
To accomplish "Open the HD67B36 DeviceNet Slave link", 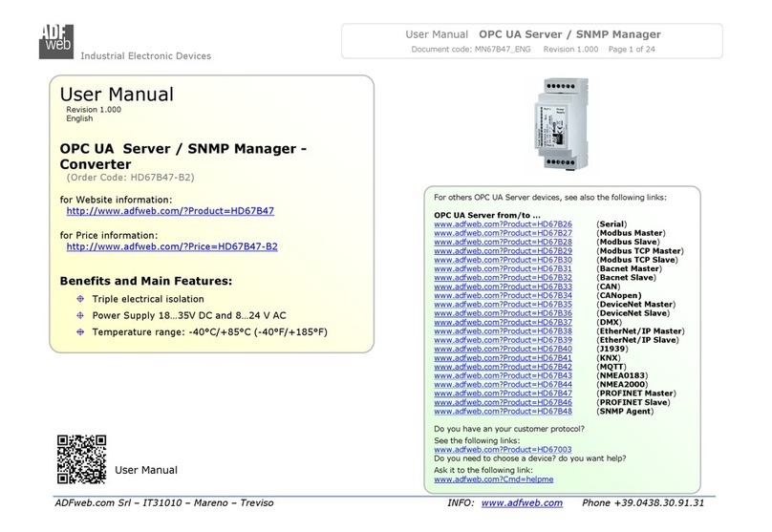I will (503, 313).
